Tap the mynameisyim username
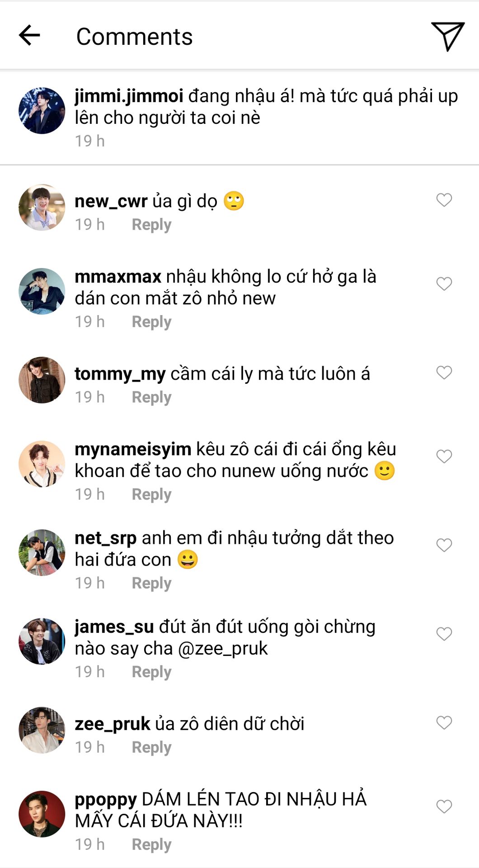Screen dimensions: 479x868 click(x=133, y=449)
